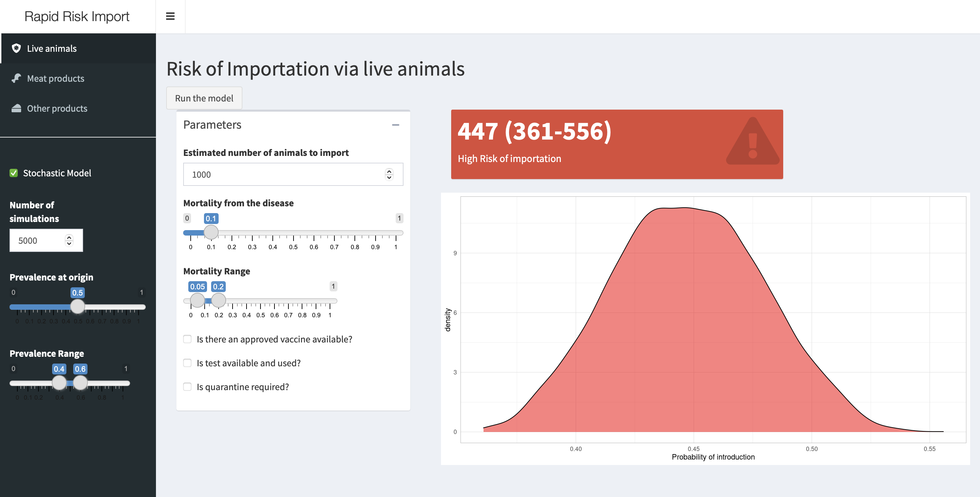Adjust the Number of simulations spinner arrows
Screen dimensions: 980x497
(x=69, y=240)
